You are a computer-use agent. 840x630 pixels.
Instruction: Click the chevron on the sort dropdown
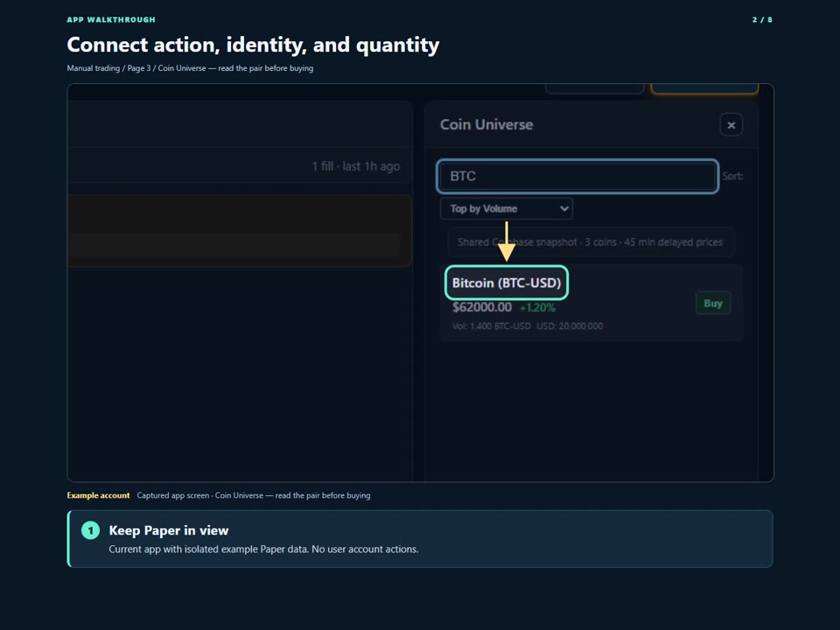pos(563,208)
